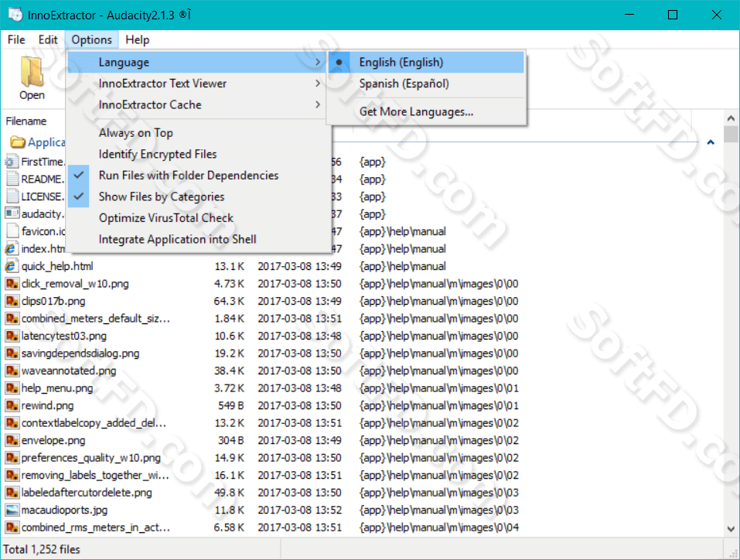Select the README file icon
Image resolution: width=740 pixels, height=560 pixels.
coord(12,179)
